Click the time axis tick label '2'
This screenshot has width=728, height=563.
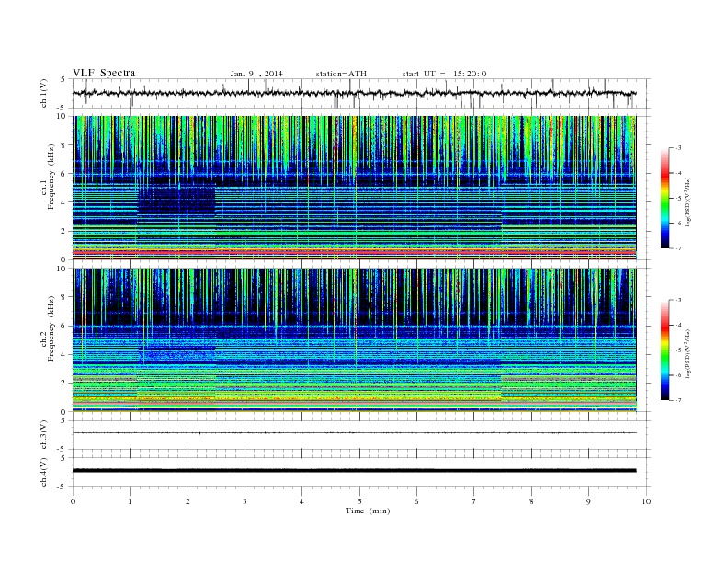click(x=188, y=501)
